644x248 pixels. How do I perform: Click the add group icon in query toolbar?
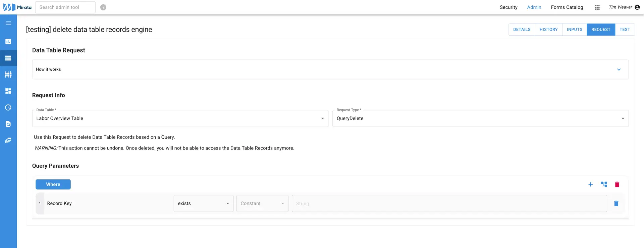604,184
